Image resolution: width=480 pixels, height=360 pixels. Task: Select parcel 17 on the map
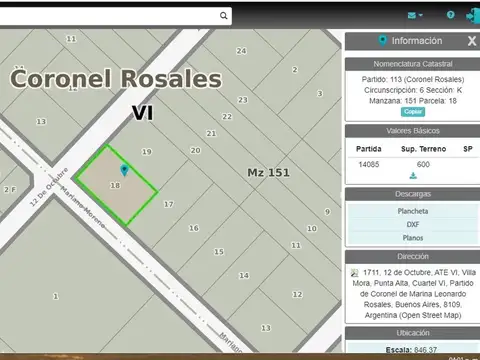point(168,204)
